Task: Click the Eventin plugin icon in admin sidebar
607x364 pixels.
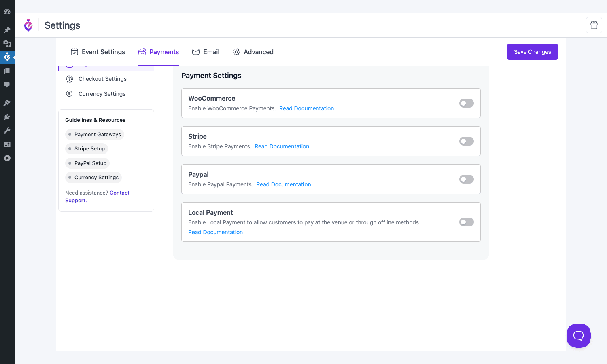Action: click(x=7, y=57)
